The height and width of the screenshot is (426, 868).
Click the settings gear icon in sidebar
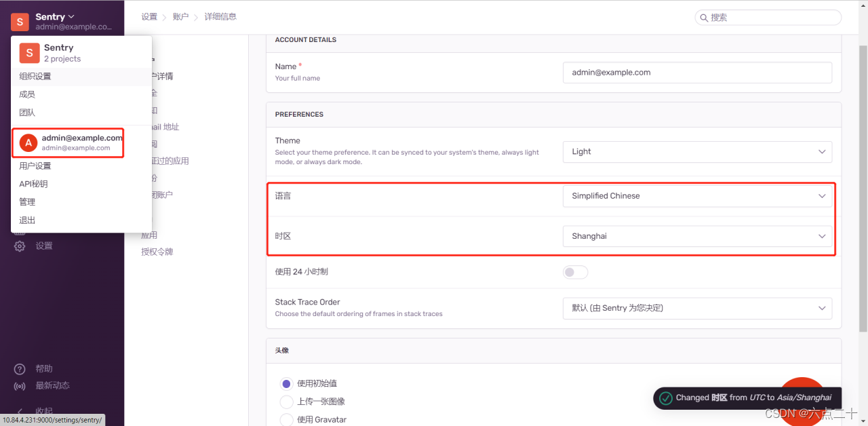click(x=20, y=246)
